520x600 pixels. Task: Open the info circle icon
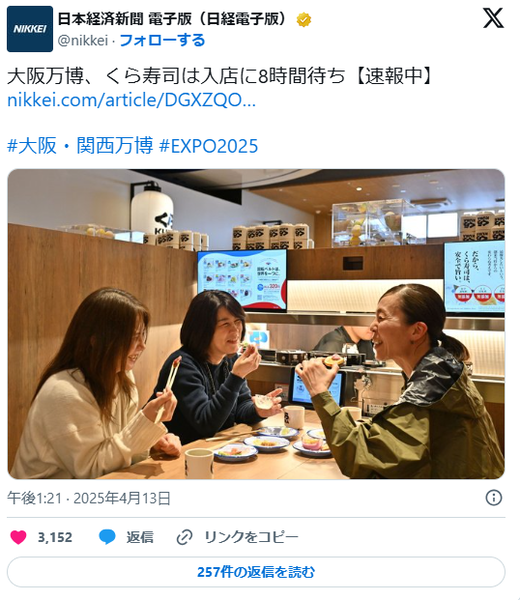[494, 498]
